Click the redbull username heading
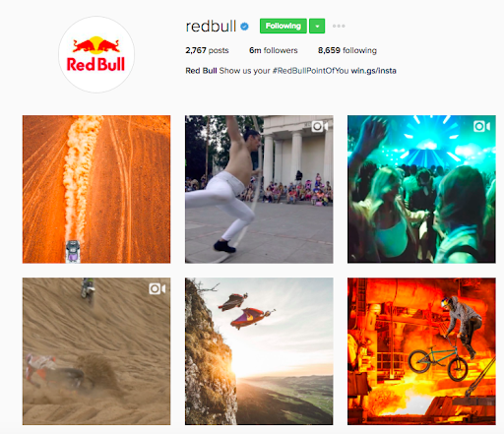 coord(211,27)
